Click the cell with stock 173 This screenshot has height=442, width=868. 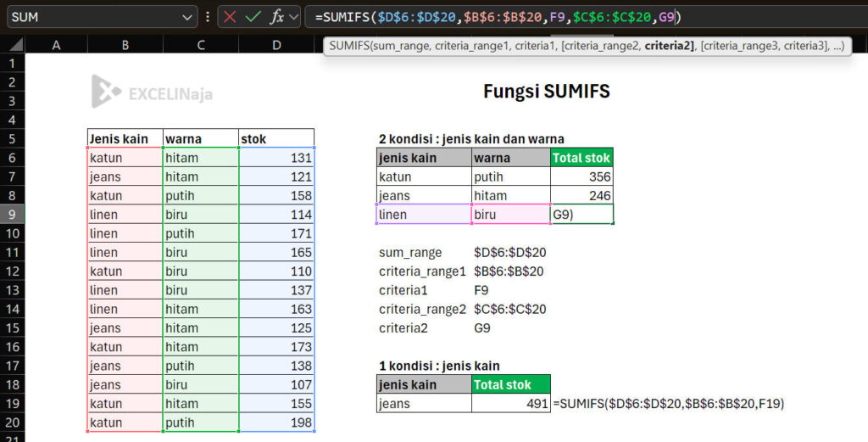(x=276, y=347)
